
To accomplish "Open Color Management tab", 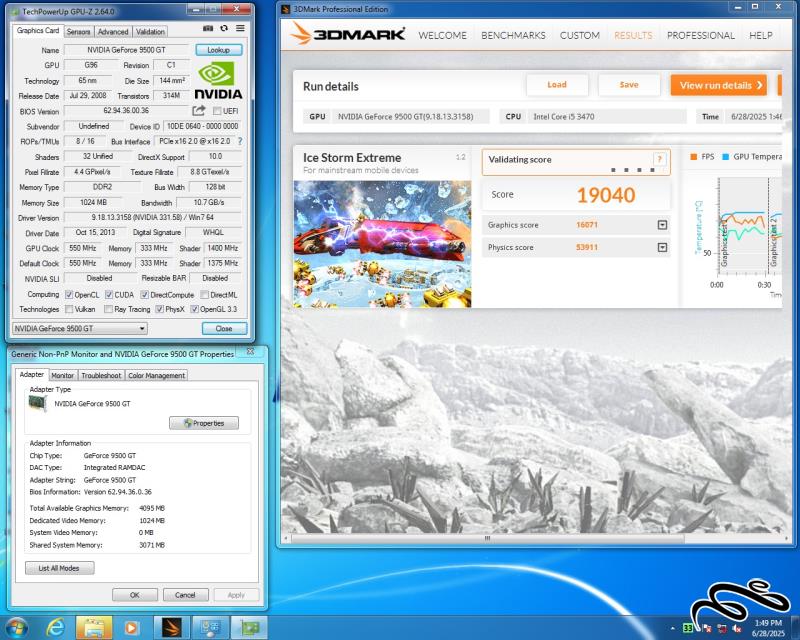I will tap(156, 375).
